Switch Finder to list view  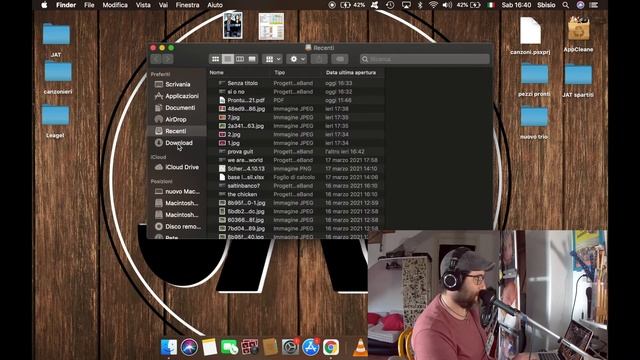[x=228, y=59]
